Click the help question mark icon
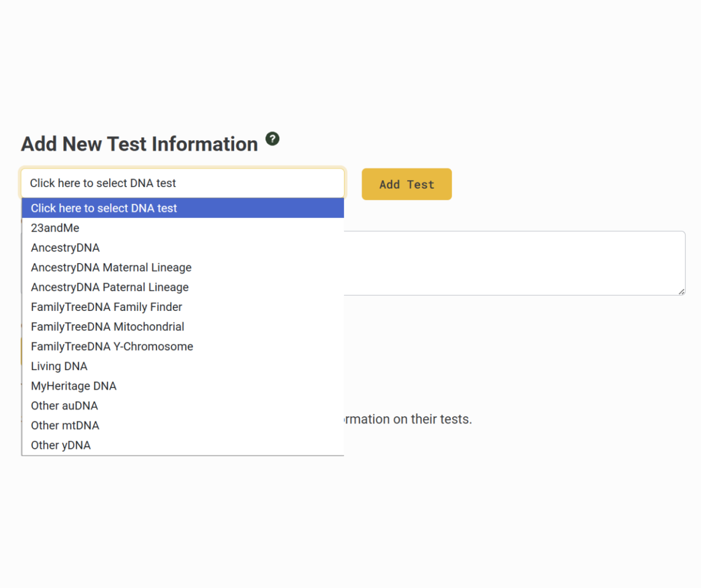 272,139
